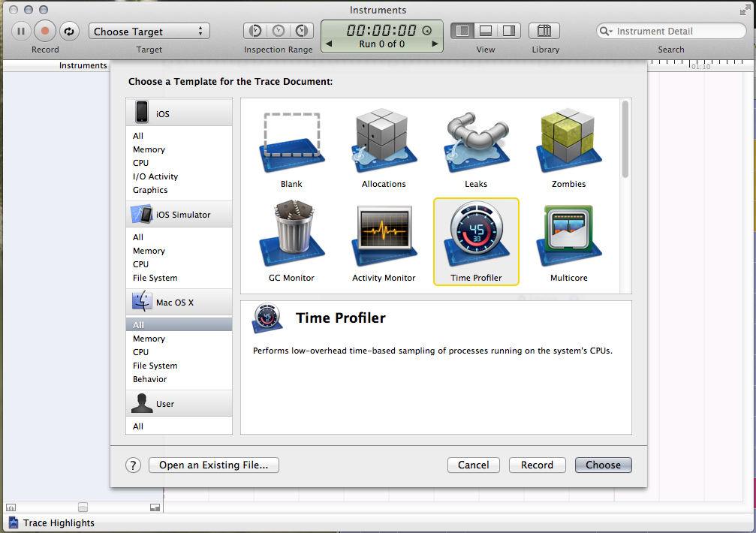The height and width of the screenshot is (533, 756).
Task: Click the Open an Existing File button
Action: pos(213,465)
